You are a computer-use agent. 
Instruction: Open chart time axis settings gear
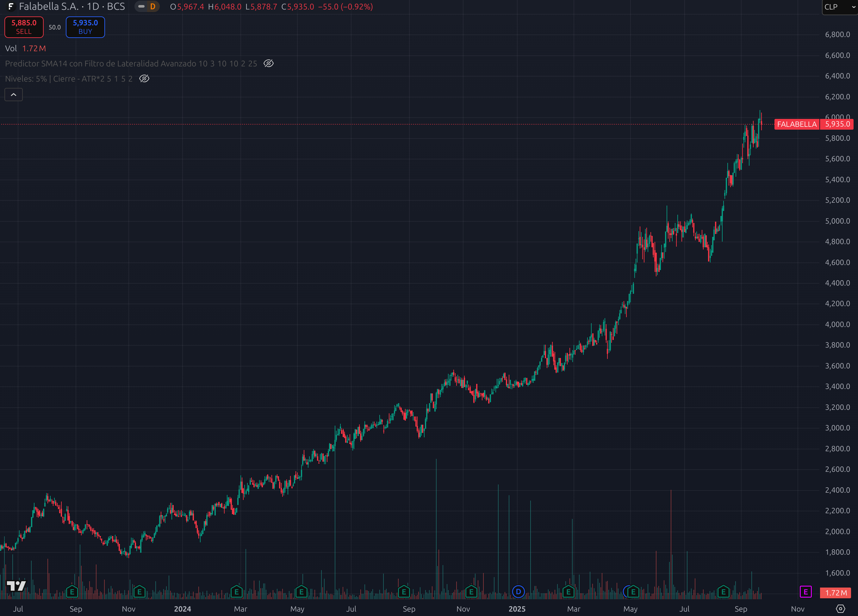click(840, 608)
